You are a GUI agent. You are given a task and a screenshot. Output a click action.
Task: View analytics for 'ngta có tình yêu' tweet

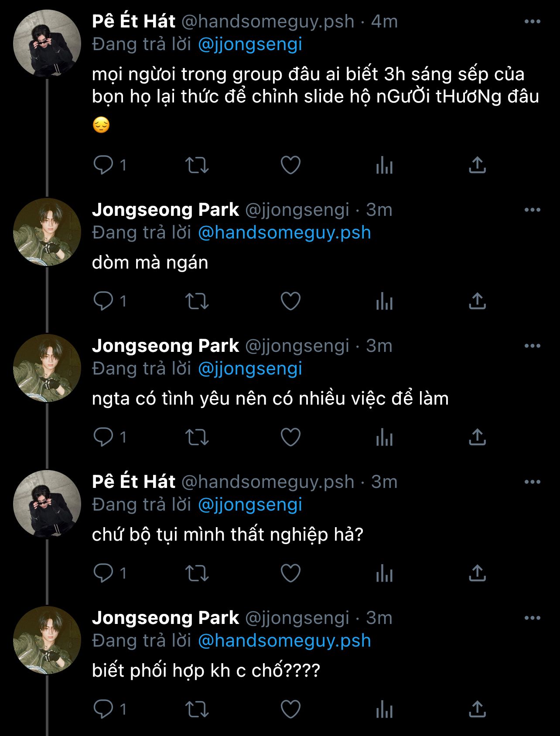pos(384,437)
